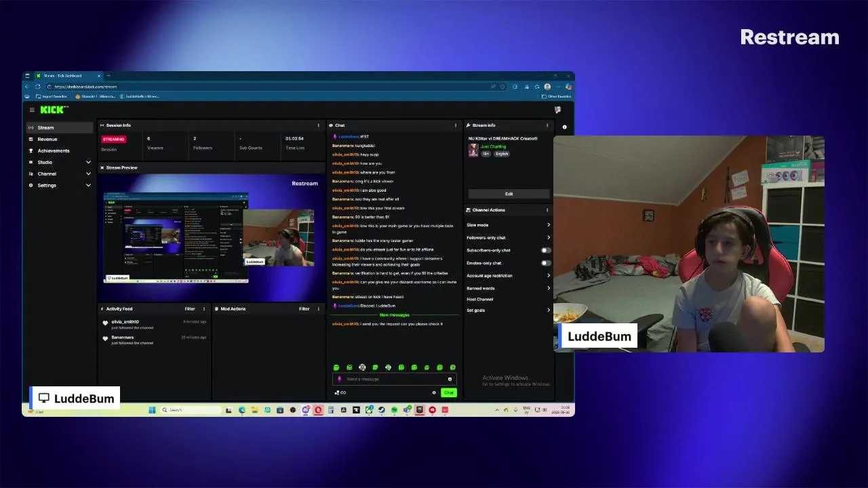Click the browser back arrow
868x488 pixels.
[x=27, y=87]
